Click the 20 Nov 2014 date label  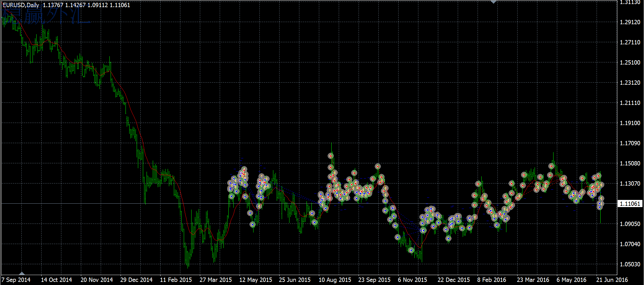[x=97, y=280]
